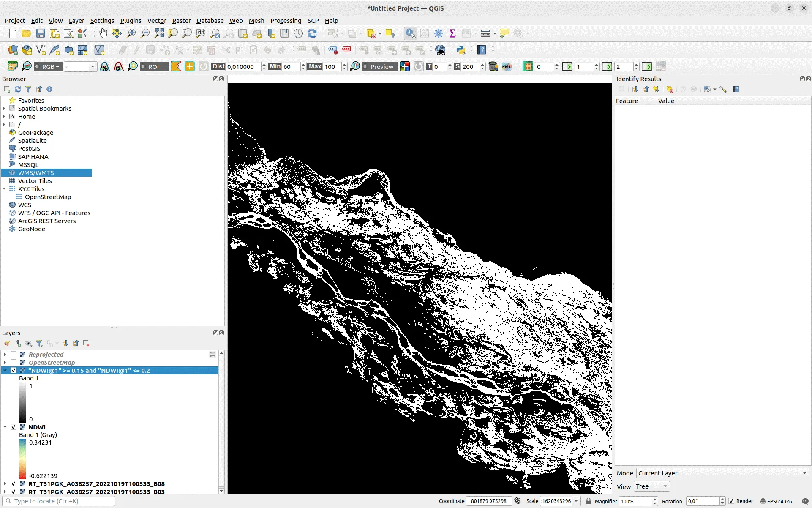Enable the Reprojected layer checkbox
Screen dimensions: 812x508
(x=14, y=355)
